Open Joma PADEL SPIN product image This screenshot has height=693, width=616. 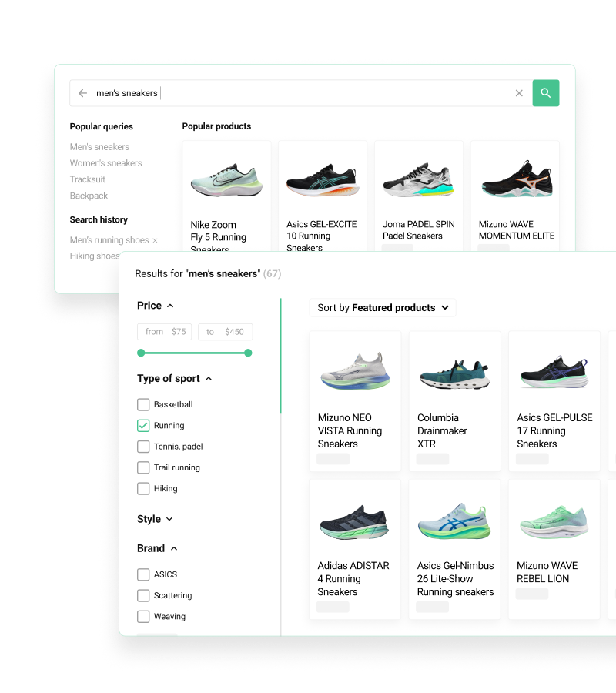419,179
